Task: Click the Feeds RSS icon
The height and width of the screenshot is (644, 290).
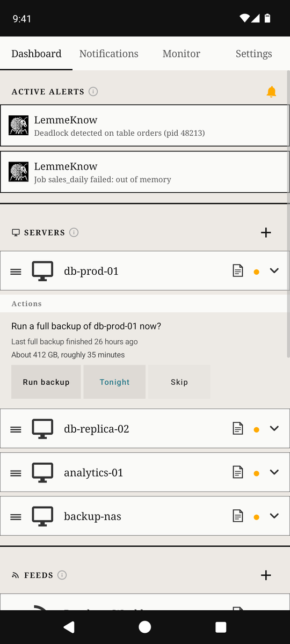Action: coord(16,575)
